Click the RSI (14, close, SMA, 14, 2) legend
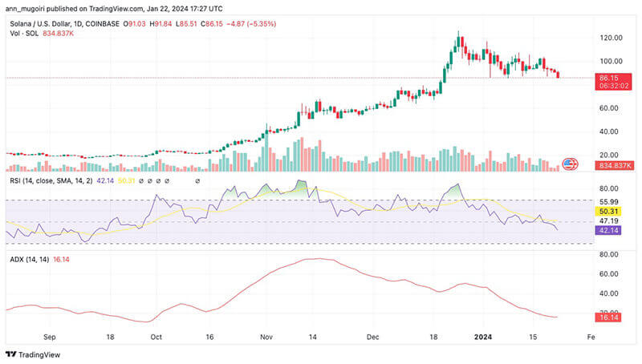 [51, 180]
